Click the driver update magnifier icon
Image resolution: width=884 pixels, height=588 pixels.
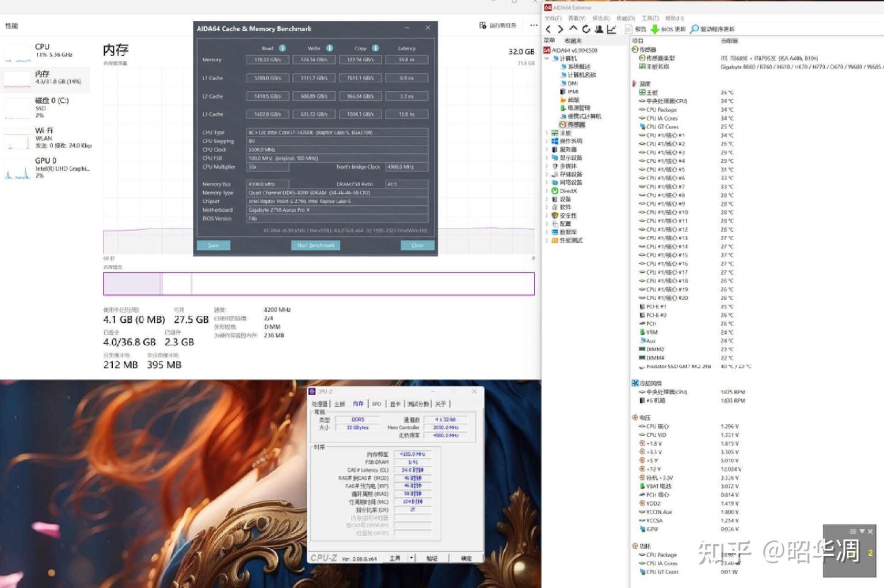pos(695,29)
